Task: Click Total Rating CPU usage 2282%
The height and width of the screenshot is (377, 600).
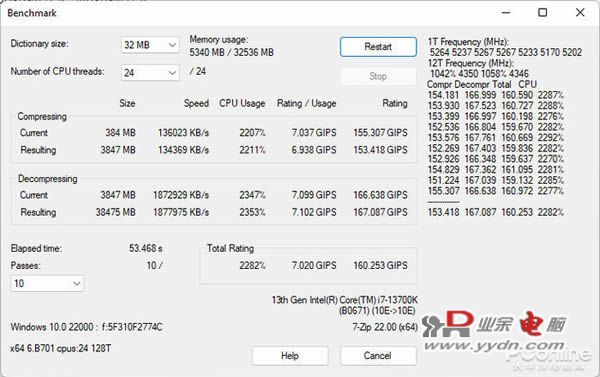Action: click(x=252, y=265)
